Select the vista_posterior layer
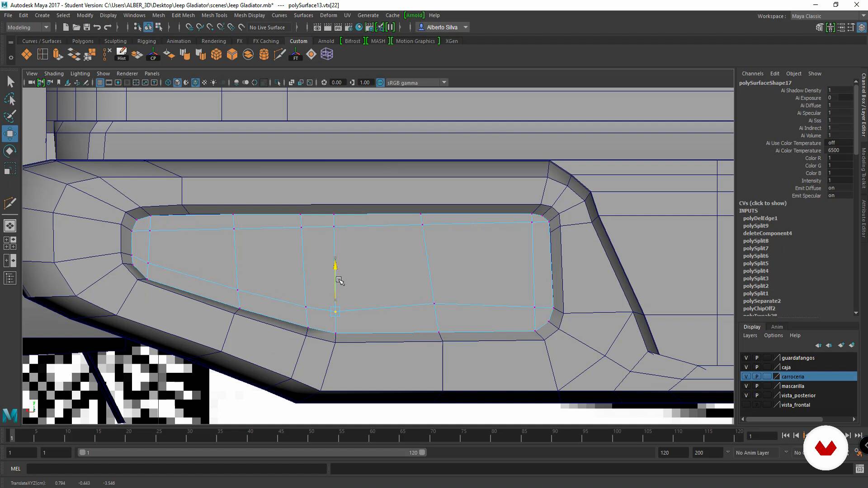Image resolution: width=868 pixels, height=488 pixels. coord(798,396)
